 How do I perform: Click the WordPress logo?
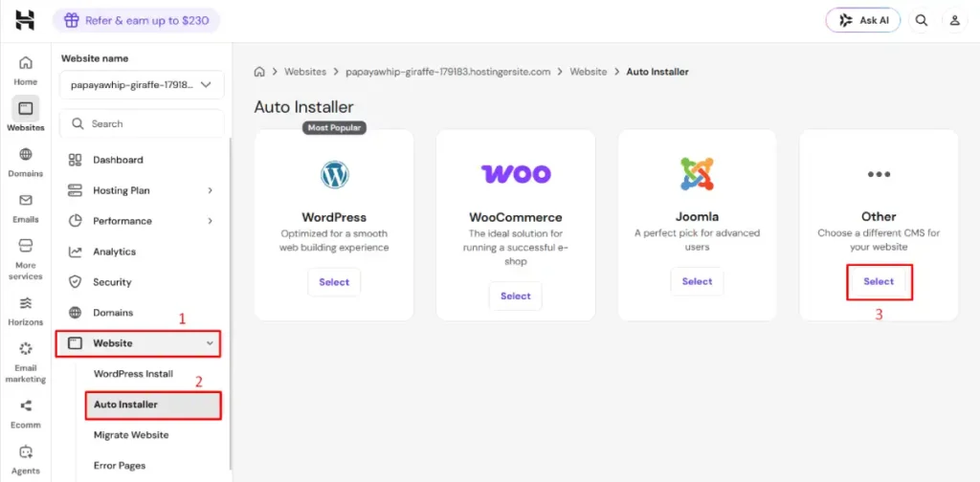click(x=334, y=174)
